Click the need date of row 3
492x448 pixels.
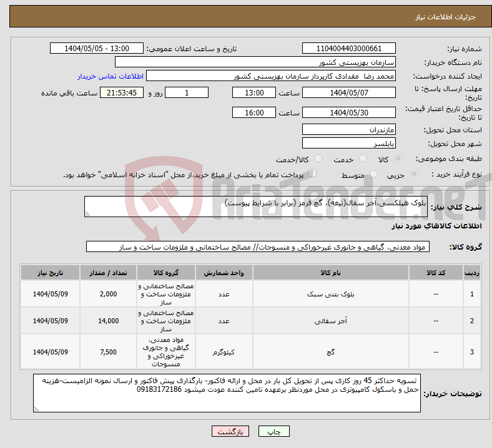click(x=50, y=352)
